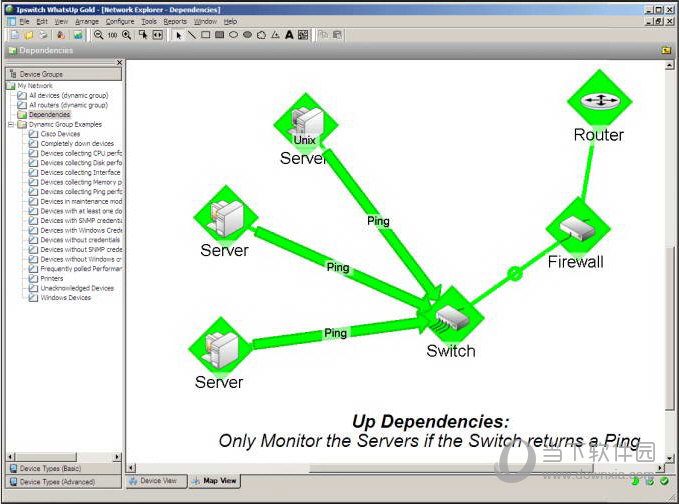This screenshot has width=679, height=504.
Task: Select the Cisco Devices group
Action: pos(60,134)
